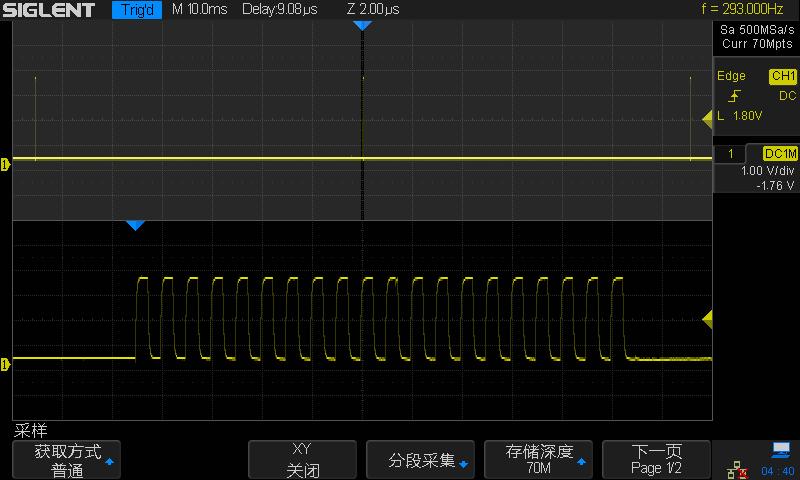This screenshot has width=800, height=480.
Task: Click the Trig'd trigger status indicator
Action: [137, 10]
